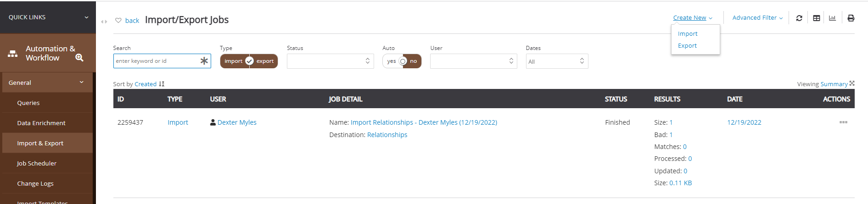
Task: Click the Summary view link
Action: [x=834, y=84]
